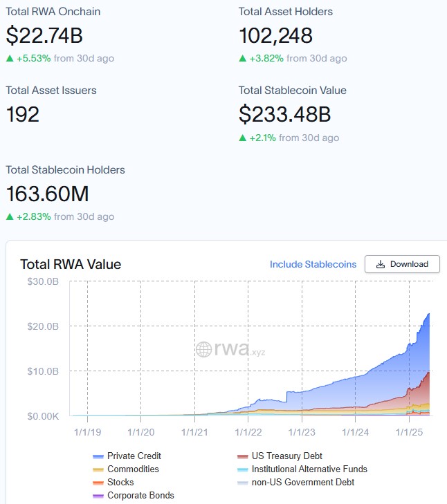Screen dimensions: 447x504
Task: Click the Corporate Bonds legend icon
Action: point(98,496)
